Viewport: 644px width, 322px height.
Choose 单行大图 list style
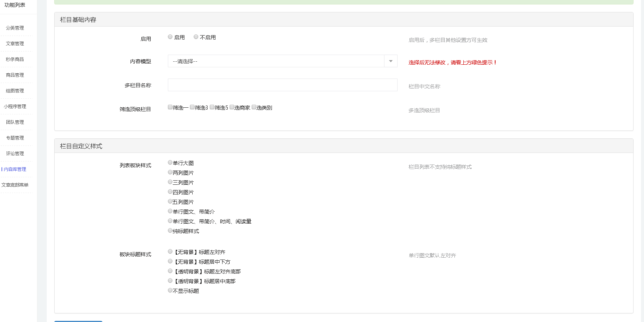click(170, 163)
